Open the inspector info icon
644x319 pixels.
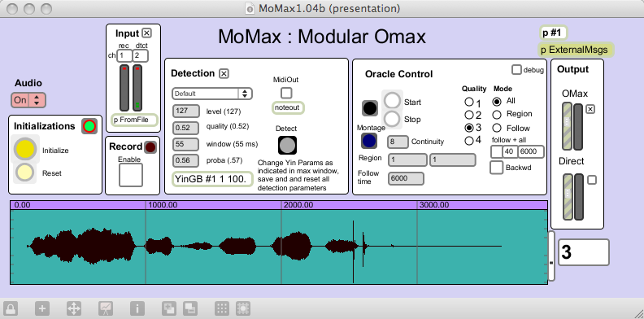coord(137,308)
